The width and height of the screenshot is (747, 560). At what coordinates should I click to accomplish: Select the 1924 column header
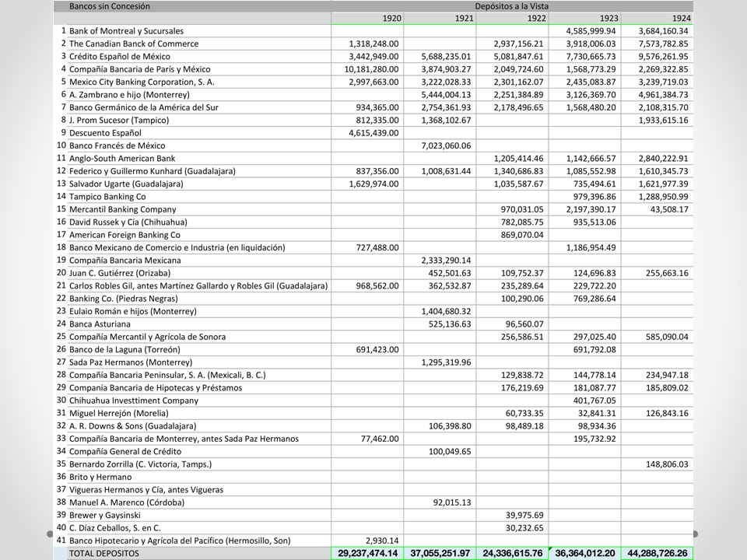[657, 18]
